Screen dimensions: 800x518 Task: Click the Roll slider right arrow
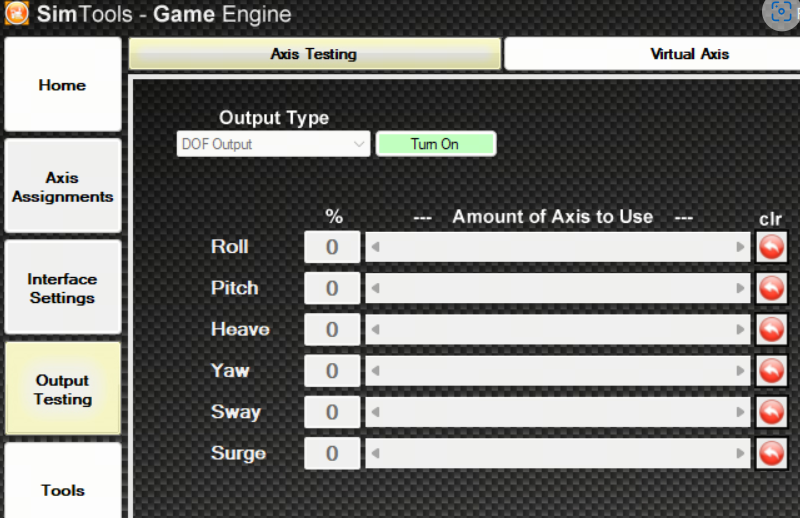click(x=741, y=247)
